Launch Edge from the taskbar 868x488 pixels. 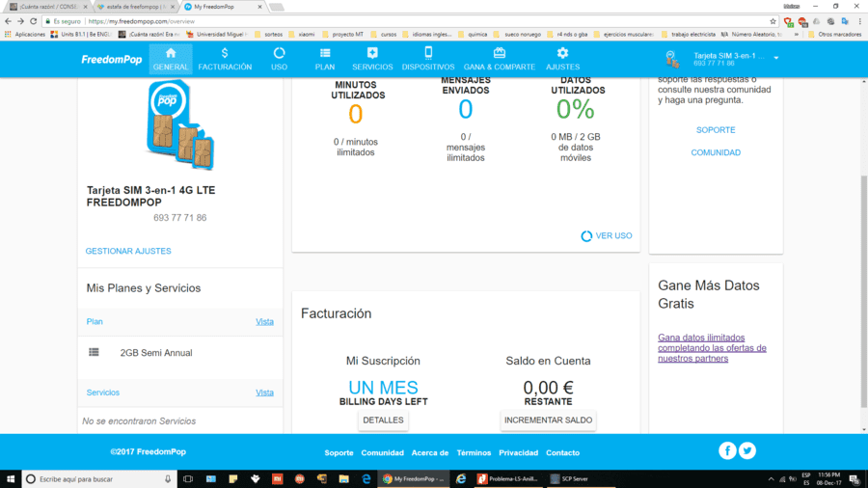(x=366, y=479)
